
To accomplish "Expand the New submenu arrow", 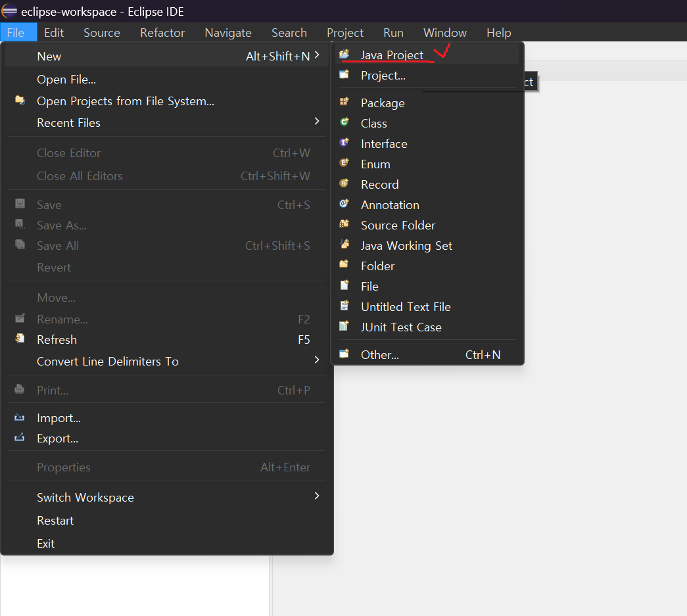I will click(x=317, y=55).
